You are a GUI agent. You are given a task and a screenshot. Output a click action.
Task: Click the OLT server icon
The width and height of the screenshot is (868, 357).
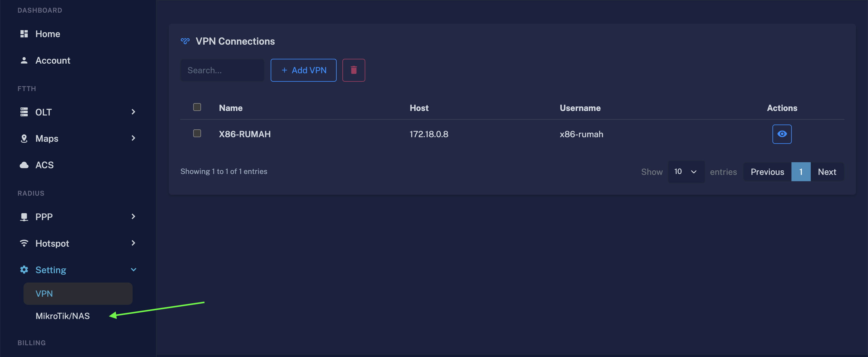[24, 112]
